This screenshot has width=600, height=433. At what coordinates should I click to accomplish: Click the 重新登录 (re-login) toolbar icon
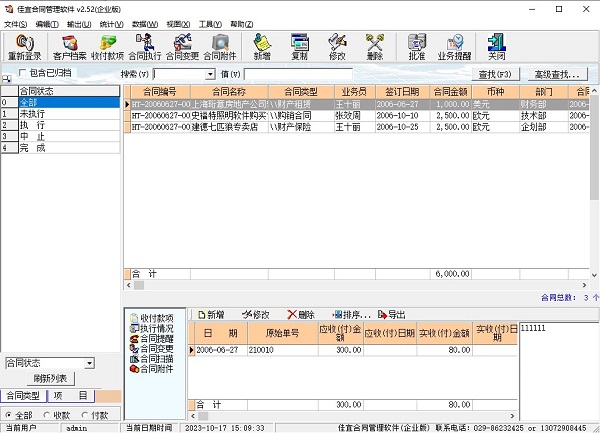tap(25, 46)
